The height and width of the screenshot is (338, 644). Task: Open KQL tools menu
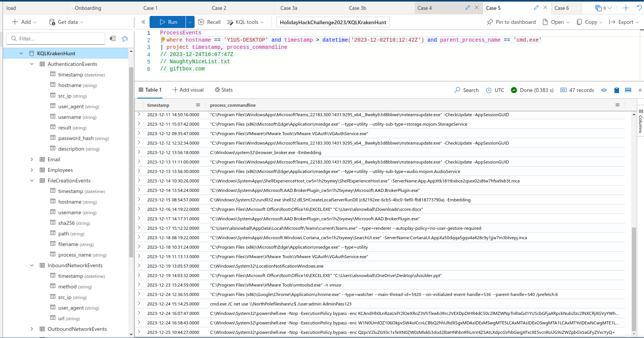pos(245,22)
